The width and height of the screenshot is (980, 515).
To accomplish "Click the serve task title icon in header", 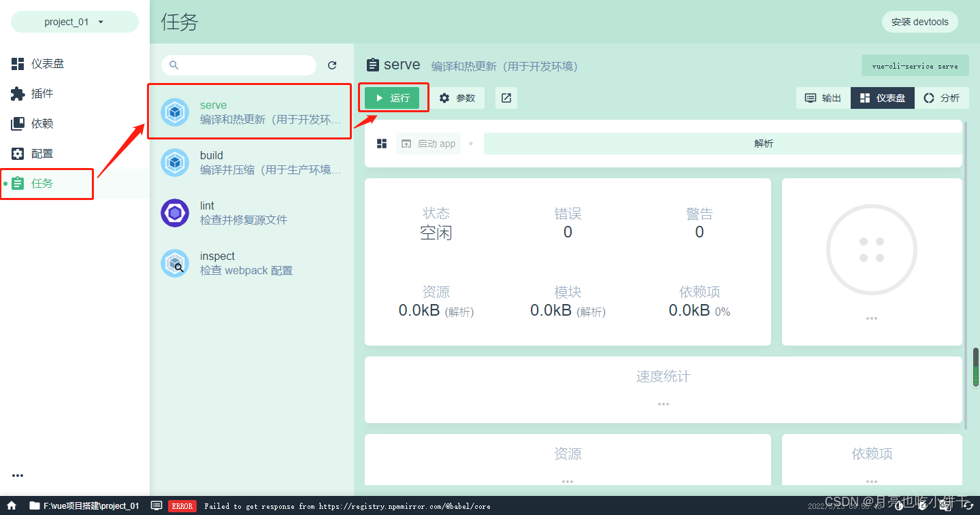I will coord(372,65).
